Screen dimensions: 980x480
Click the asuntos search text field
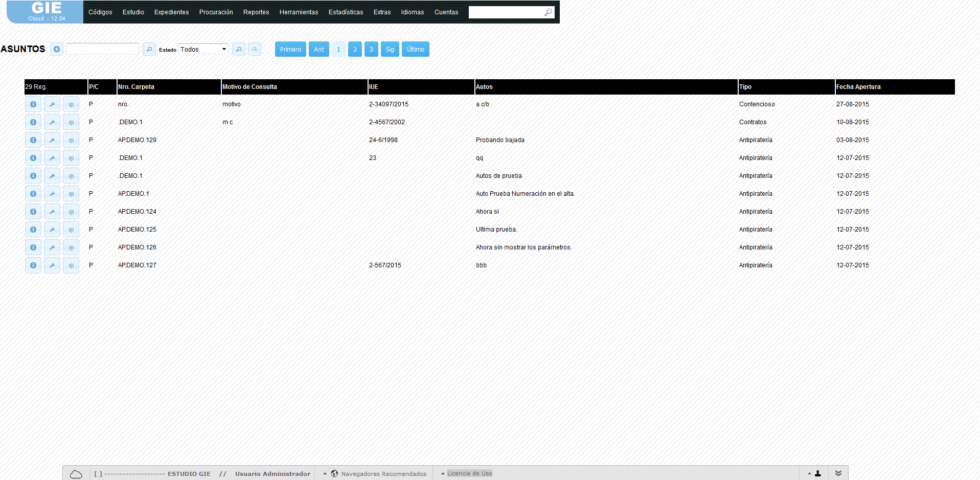[103, 49]
